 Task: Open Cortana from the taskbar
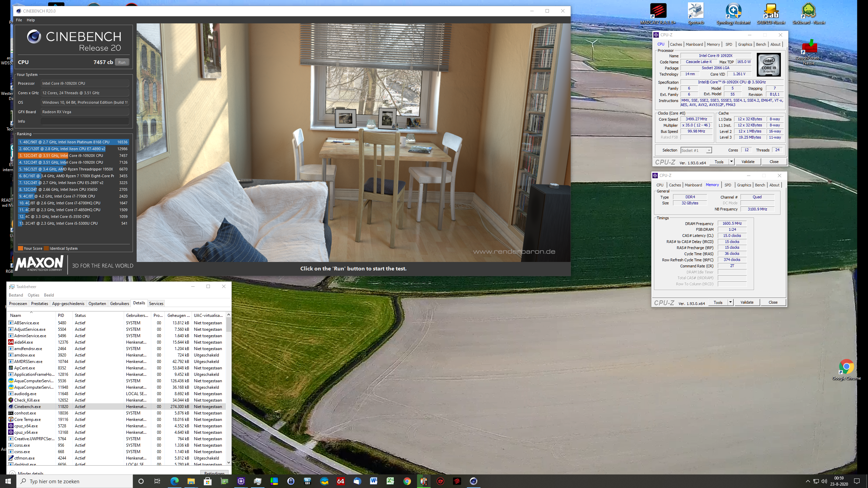(x=141, y=481)
